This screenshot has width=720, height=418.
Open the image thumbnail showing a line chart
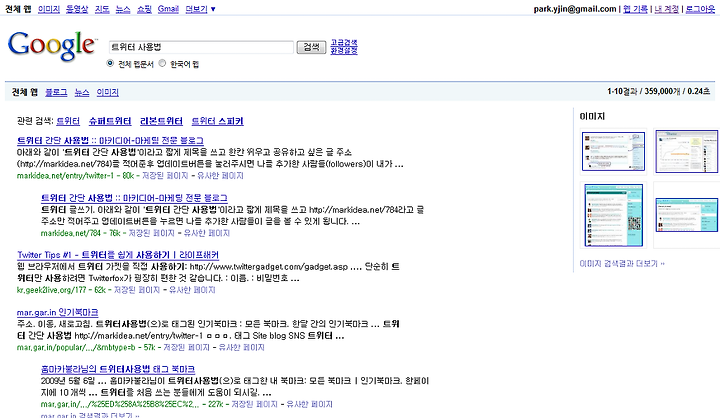(x=686, y=152)
